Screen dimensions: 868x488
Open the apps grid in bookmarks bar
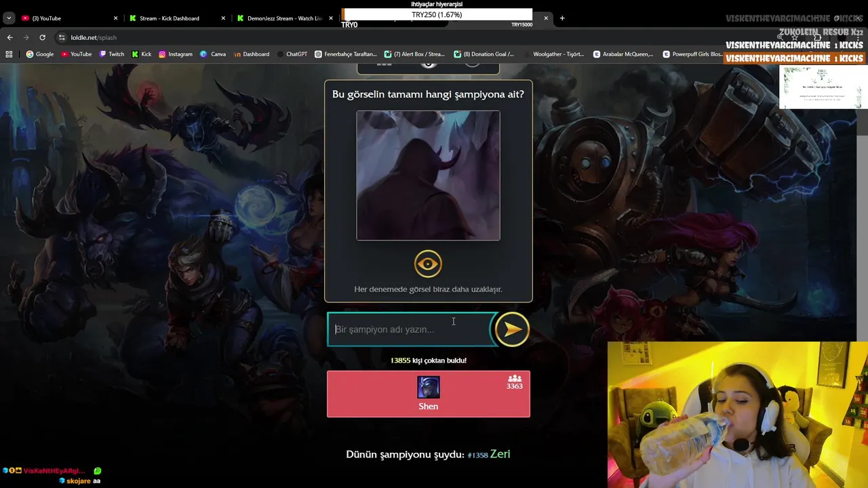[9, 54]
